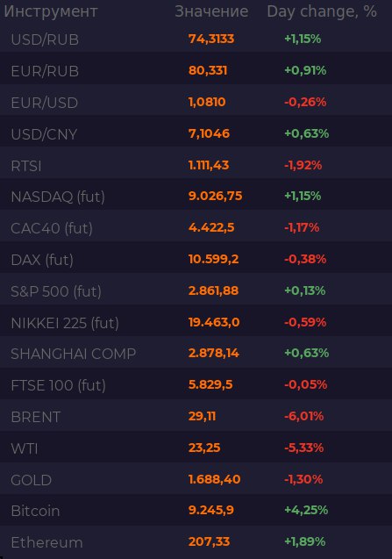
Task: Click DAX (fut) day change -0,38%
Action: [305, 259]
